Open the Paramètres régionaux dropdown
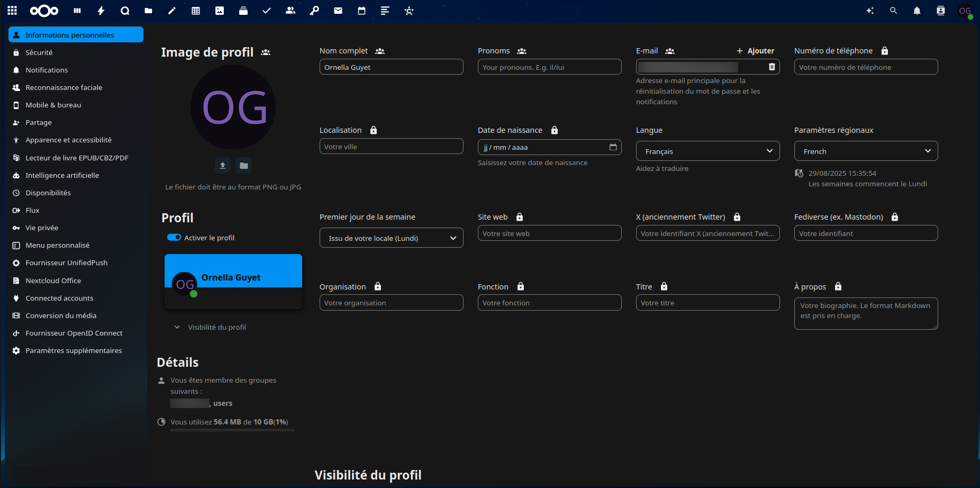 coord(866,151)
